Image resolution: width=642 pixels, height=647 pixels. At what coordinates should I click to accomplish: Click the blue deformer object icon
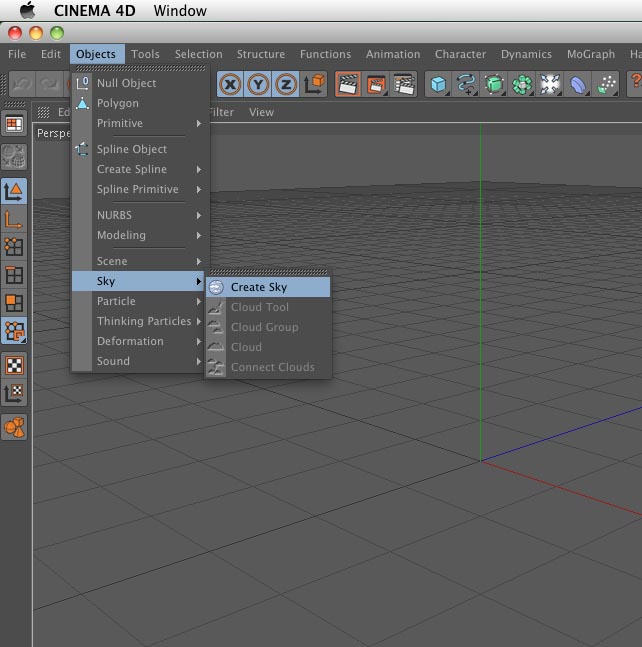point(578,85)
